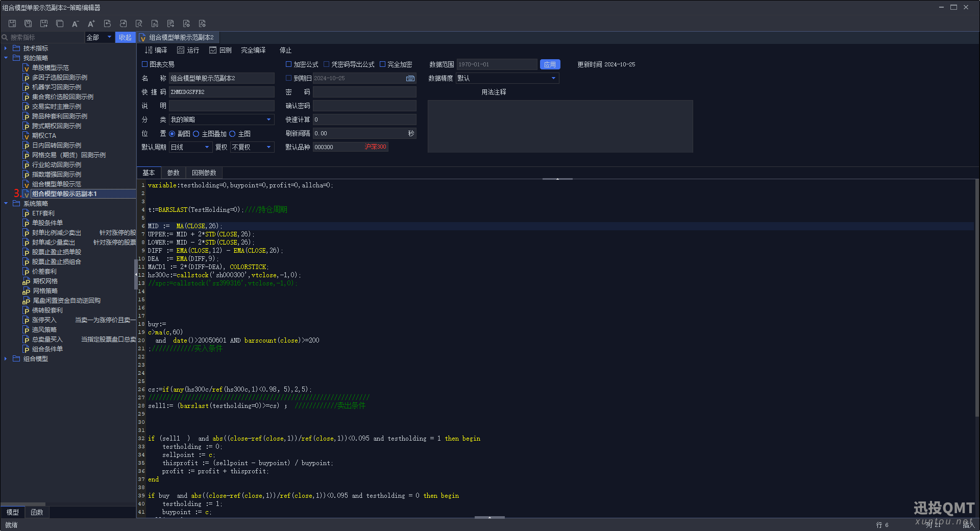
Task: Select the 主图 radio button
Action: click(x=232, y=134)
